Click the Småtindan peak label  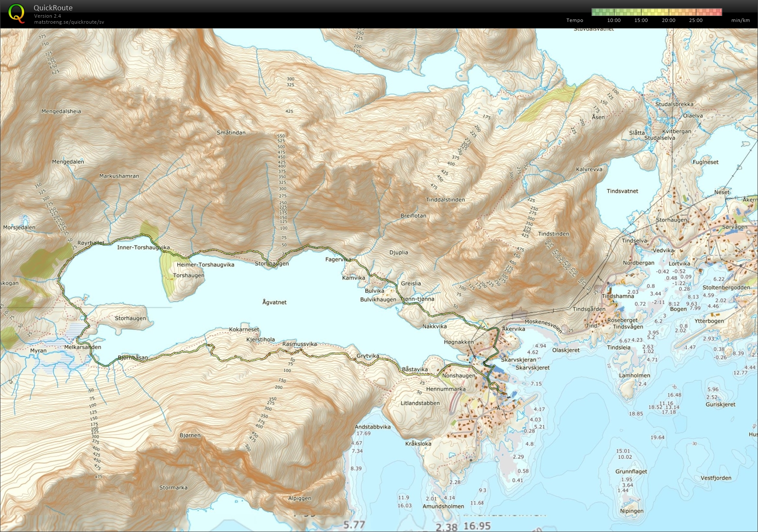[231, 133]
